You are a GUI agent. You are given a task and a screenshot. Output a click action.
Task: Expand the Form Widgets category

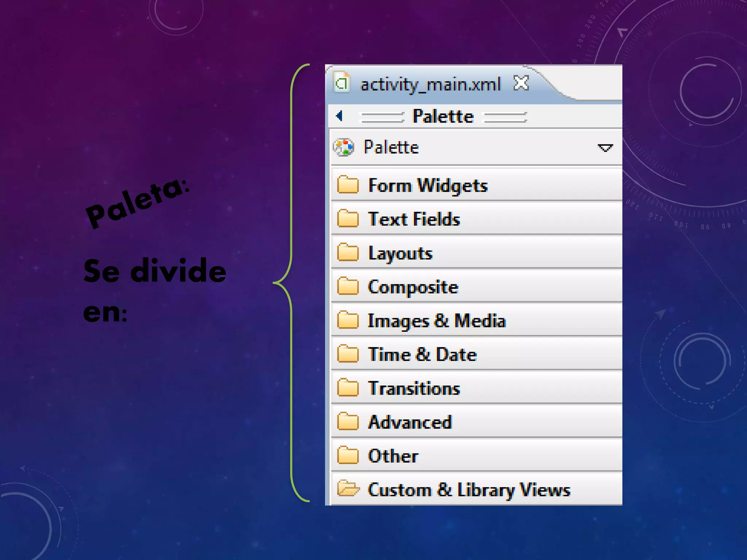pos(476,185)
